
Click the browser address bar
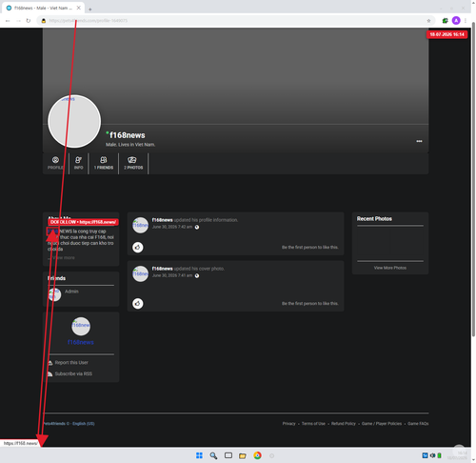click(x=235, y=21)
